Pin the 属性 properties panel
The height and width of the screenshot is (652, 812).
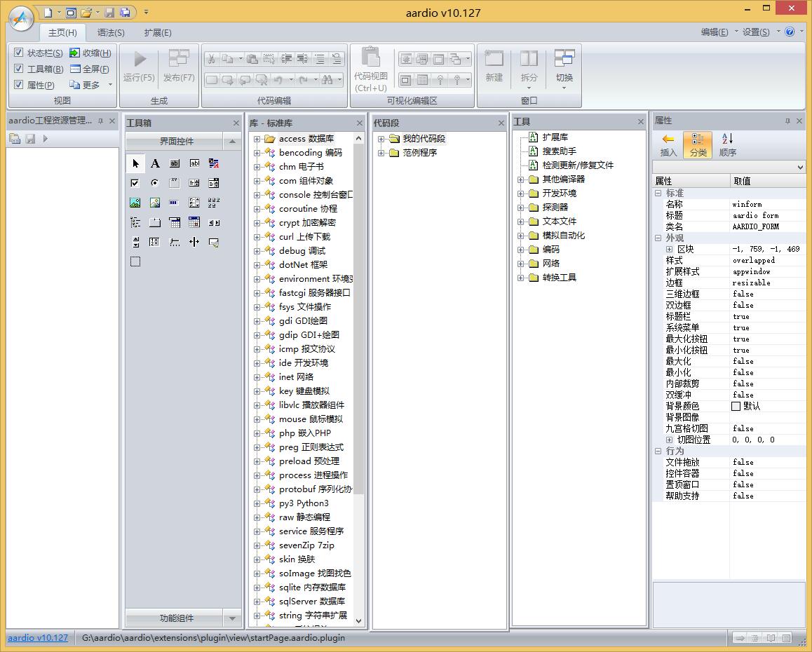787,121
